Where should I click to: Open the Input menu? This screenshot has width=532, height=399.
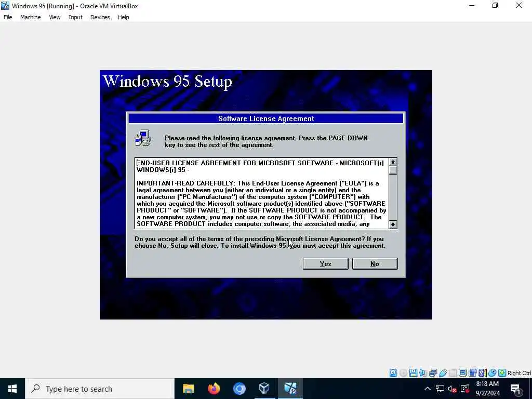[x=75, y=17]
